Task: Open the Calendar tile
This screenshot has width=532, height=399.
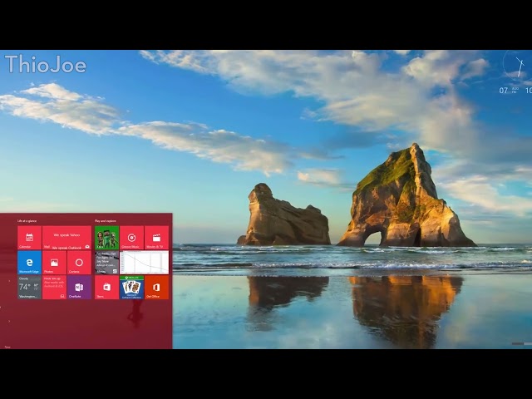Action: (30, 238)
